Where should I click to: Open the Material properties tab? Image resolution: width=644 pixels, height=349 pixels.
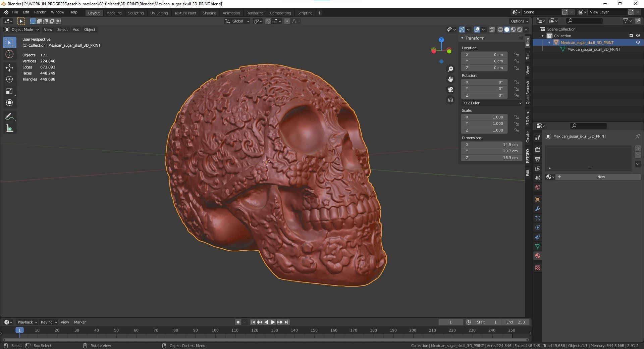click(538, 256)
